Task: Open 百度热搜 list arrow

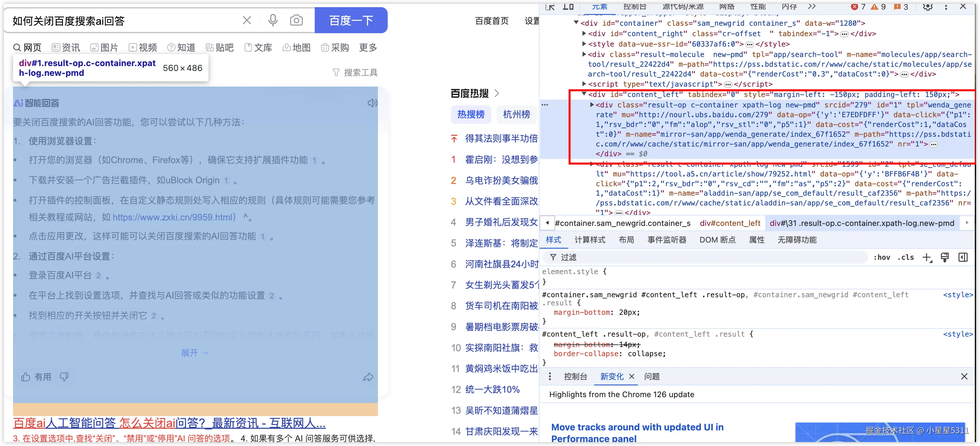Action: tap(497, 93)
